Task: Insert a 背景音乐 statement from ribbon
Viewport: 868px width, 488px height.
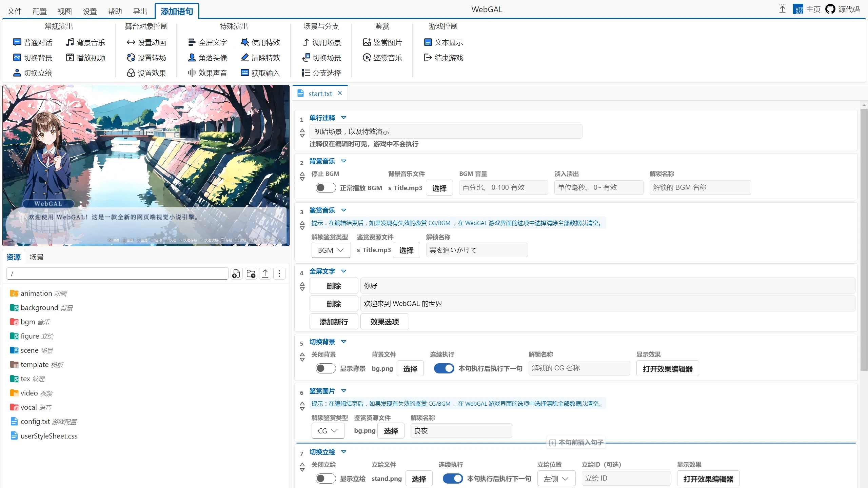Action: tap(85, 42)
